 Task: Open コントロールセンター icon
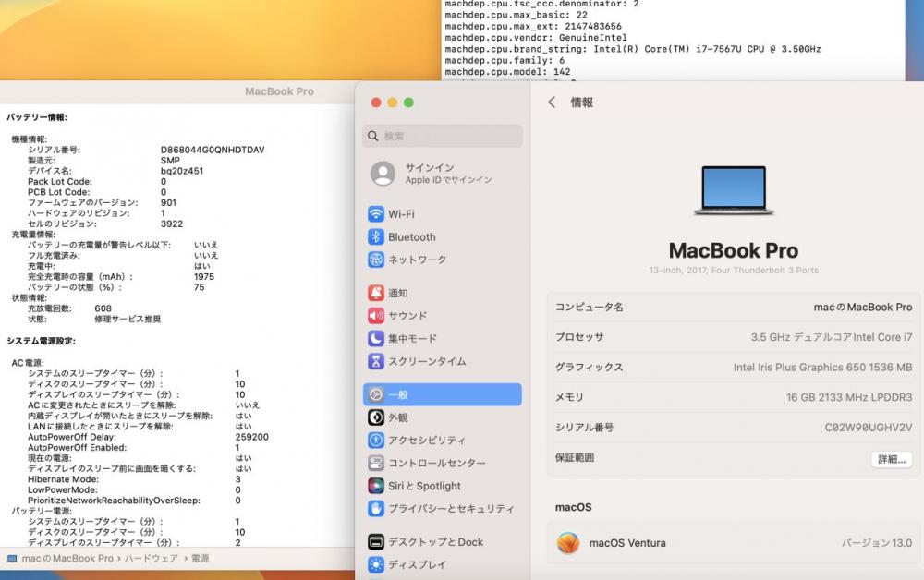coord(376,463)
